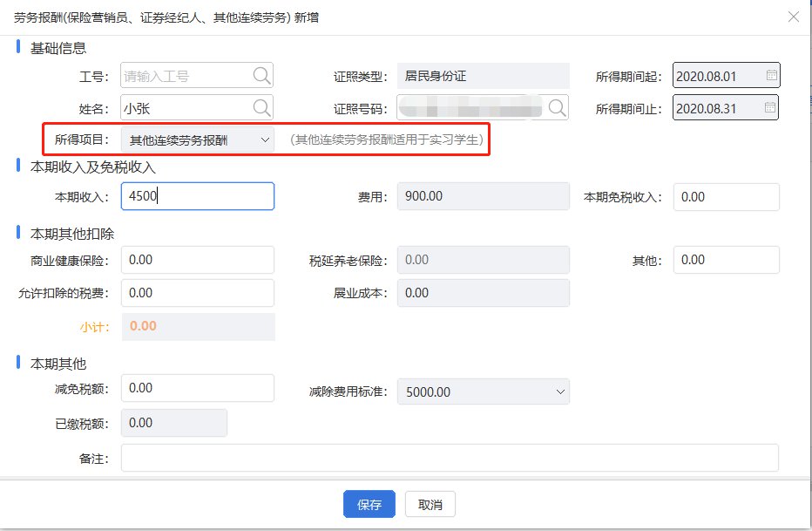Click the 本期免税收入 input field
Screen dimensions: 812x531
tap(726, 197)
